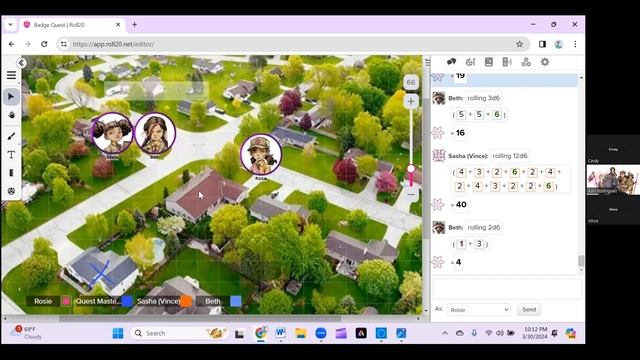The image size is (640, 360).
Task: Open the My Settings gear tab
Action: coord(545,62)
